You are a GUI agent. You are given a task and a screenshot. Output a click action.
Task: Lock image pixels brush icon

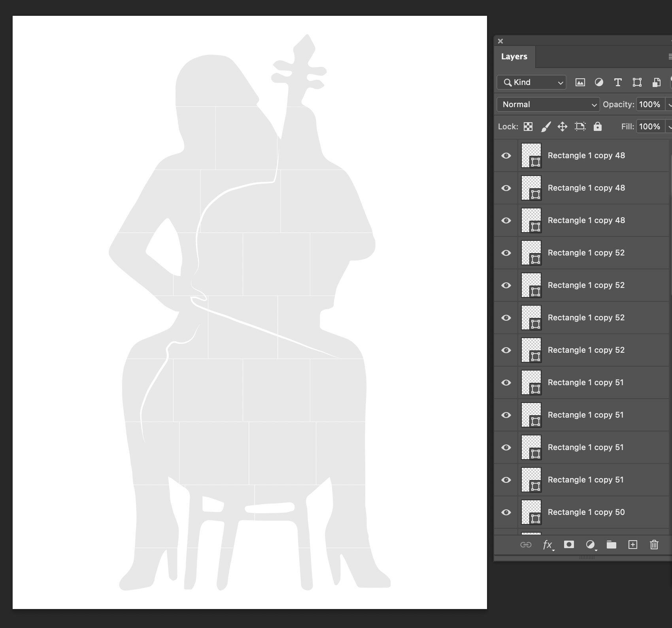546,127
